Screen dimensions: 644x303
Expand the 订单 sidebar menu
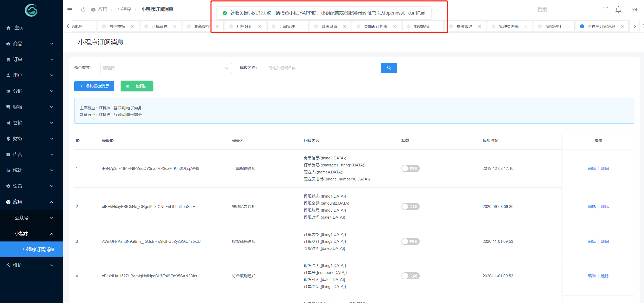31,59
